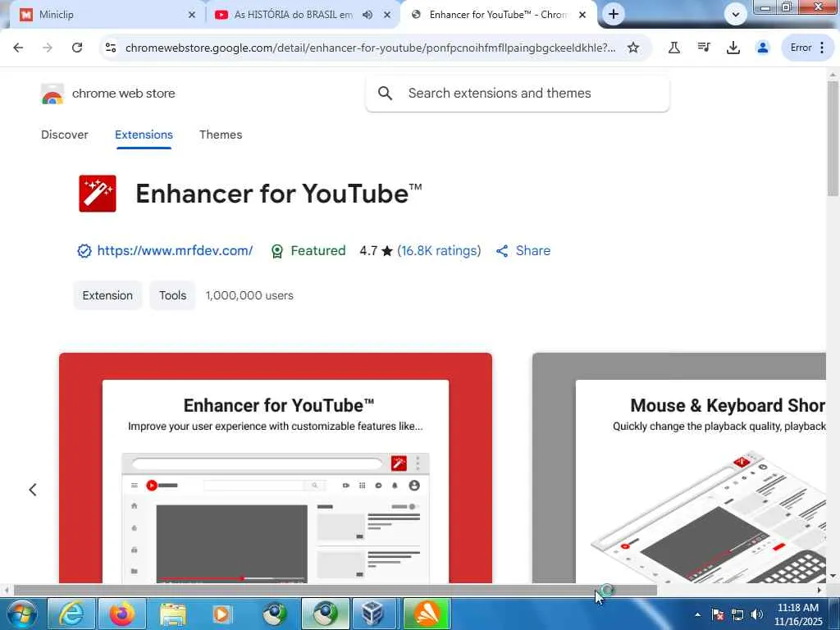Open Chrome downloads icon

(733, 48)
